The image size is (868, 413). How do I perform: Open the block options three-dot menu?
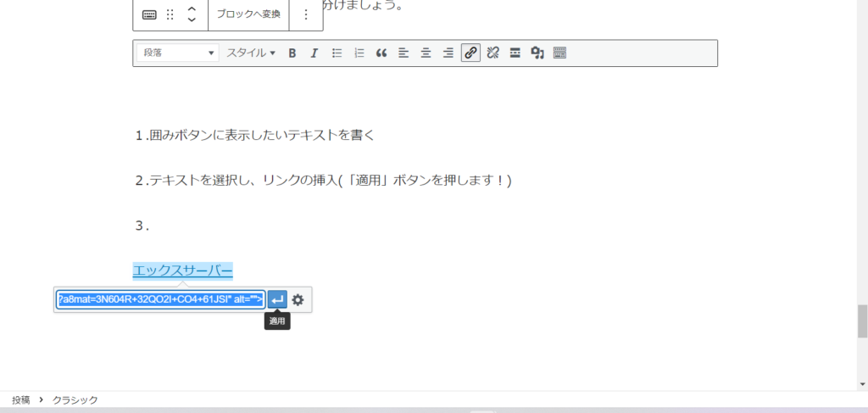point(306,14)
